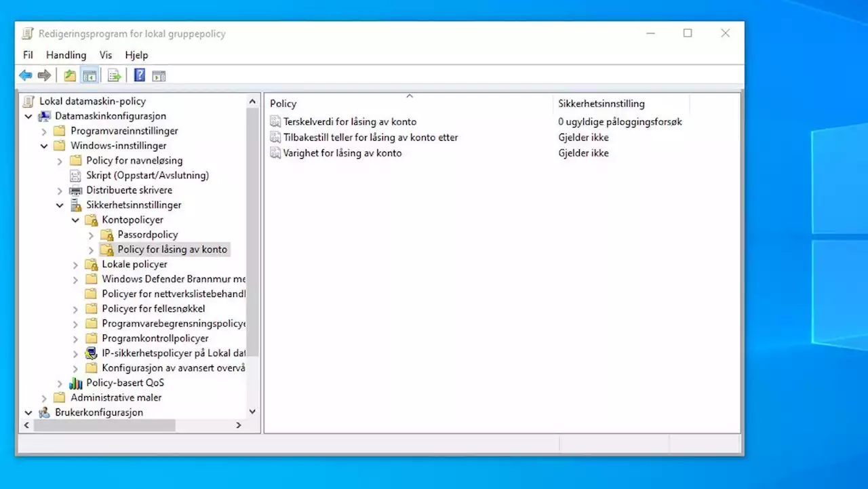Screen dimensions: 868x489
Task: Collapse the Datamaskinkonfigurasjon node
Action: point(28,116)
